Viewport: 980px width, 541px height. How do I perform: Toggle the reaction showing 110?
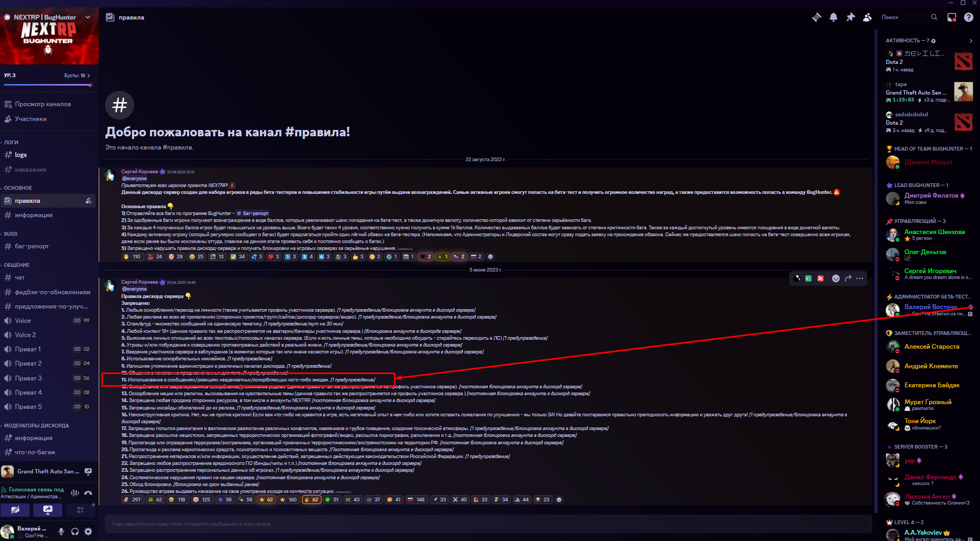pos(132,257)
